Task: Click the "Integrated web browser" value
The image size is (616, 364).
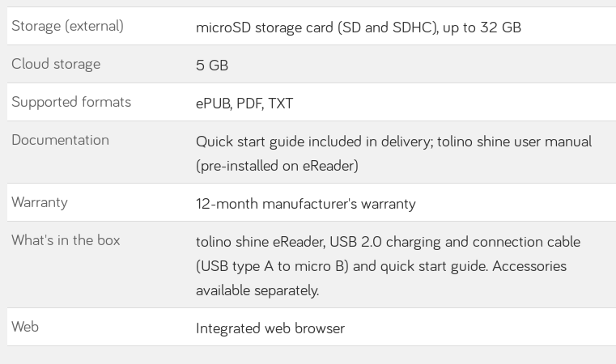Action: click(270, 328)
